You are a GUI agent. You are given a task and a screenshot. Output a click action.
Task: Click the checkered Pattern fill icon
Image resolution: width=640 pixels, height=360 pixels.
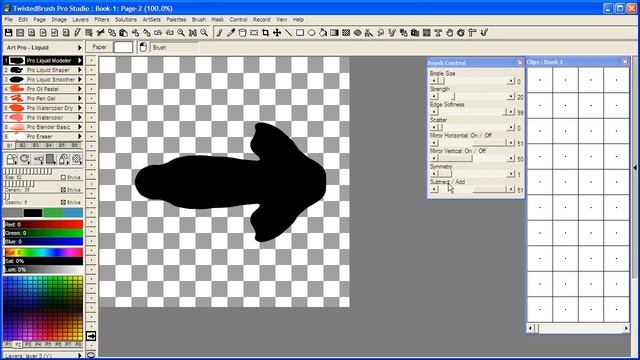(346, 33)
